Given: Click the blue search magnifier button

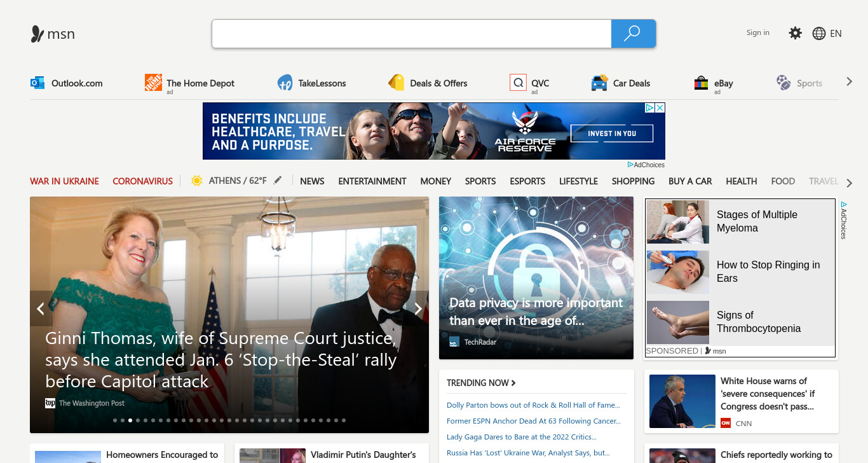Looking at the screenshot, I should pos(633,34).
